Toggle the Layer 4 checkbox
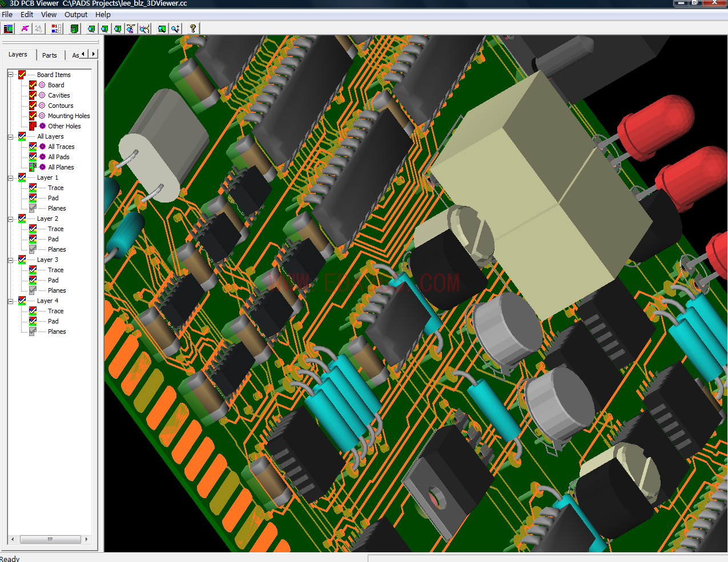 (x=22, y=301)
